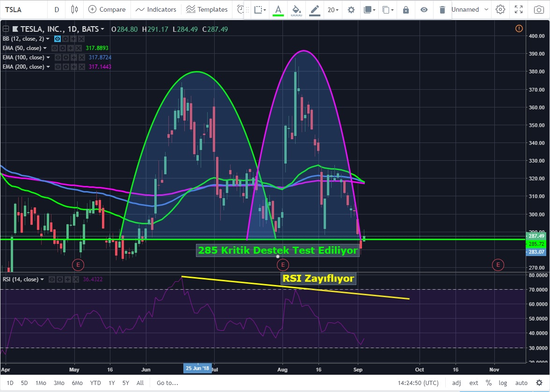Click the orange warning exclamation icon
This screenshot has width=550, height=392.
coord(519,29)
